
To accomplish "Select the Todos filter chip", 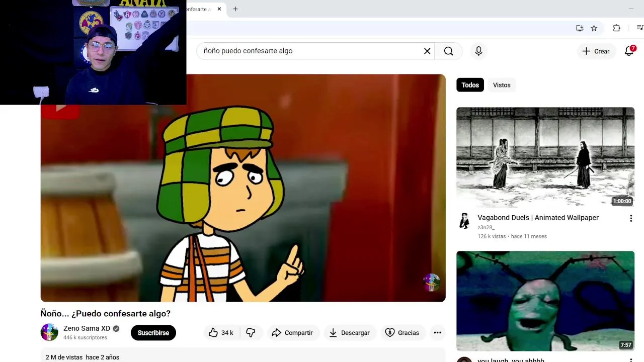I will [x=470, y=85].
